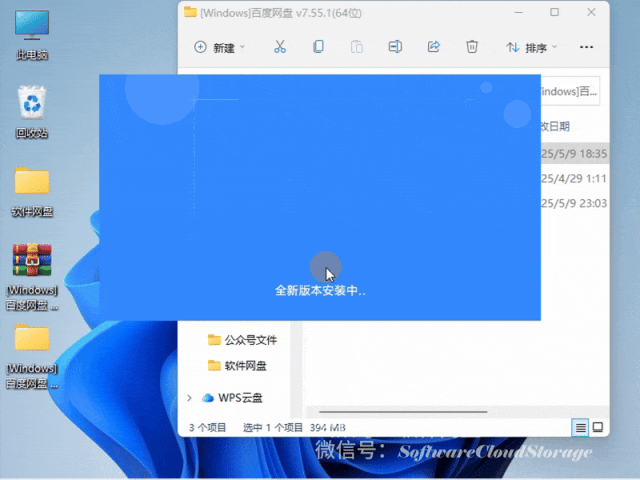Select the row dated 25/5/9 18:35

pos(575,154)
